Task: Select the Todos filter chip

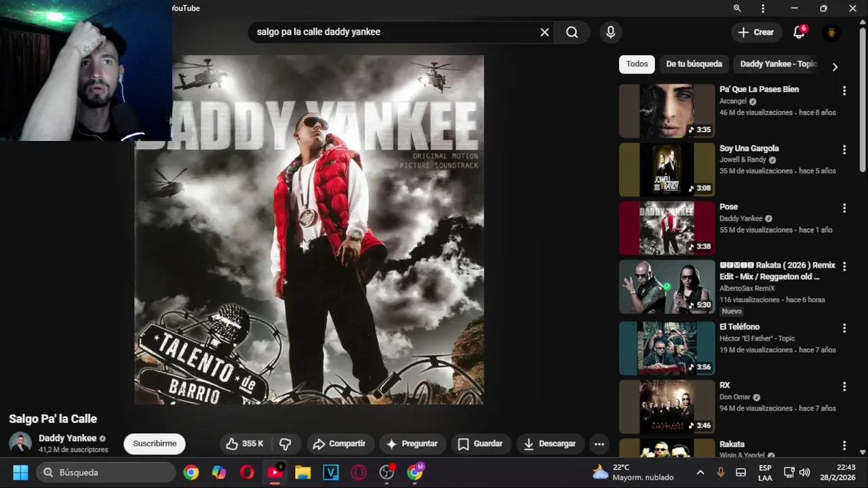Action: pyautogui.click(x=637, y=64)
